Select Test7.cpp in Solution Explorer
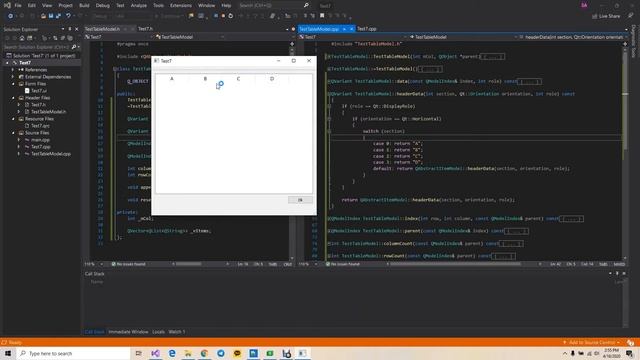Viewport: 640px width, 360px height. coord(41,147)
